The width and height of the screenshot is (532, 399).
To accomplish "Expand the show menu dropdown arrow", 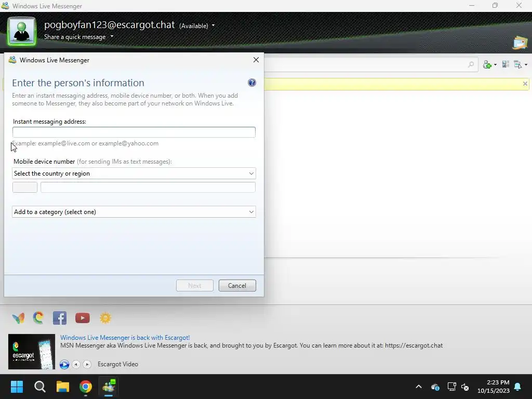I will click(526, 64).
